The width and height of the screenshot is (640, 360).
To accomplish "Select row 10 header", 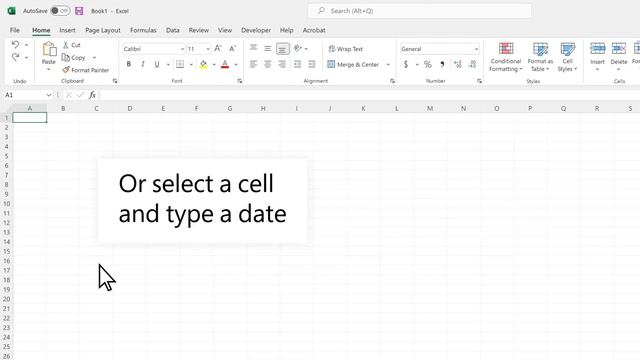I will [7, 204].
